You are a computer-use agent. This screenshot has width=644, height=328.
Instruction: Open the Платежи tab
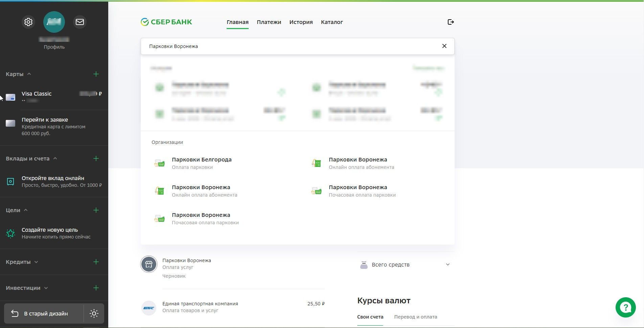269,22
